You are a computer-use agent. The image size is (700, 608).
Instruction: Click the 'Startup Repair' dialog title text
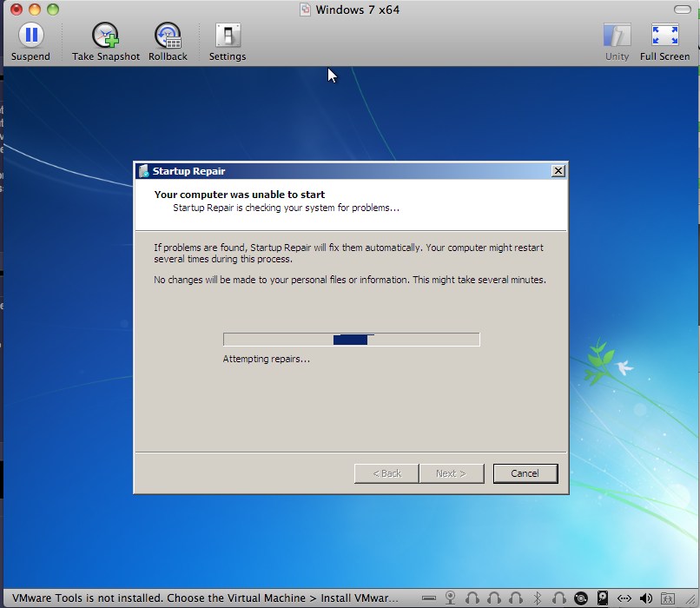(x=188, y=171)
